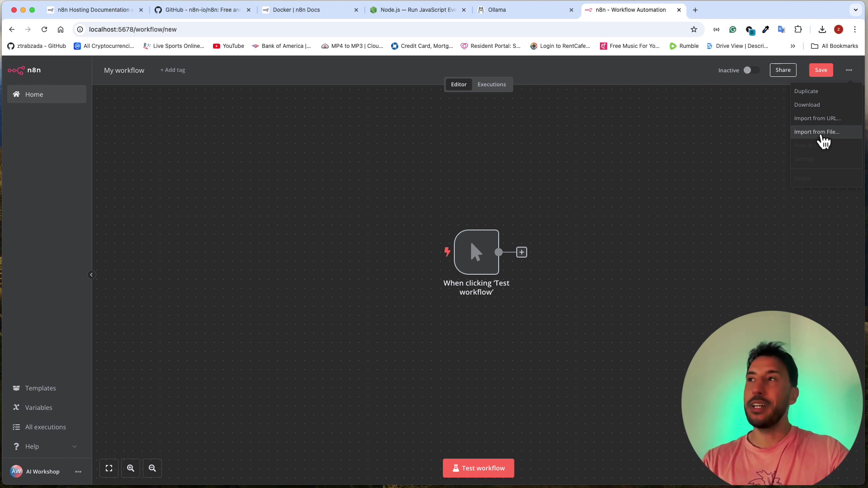
Task: Click the My workflow name field
Action: pos(124,70)
